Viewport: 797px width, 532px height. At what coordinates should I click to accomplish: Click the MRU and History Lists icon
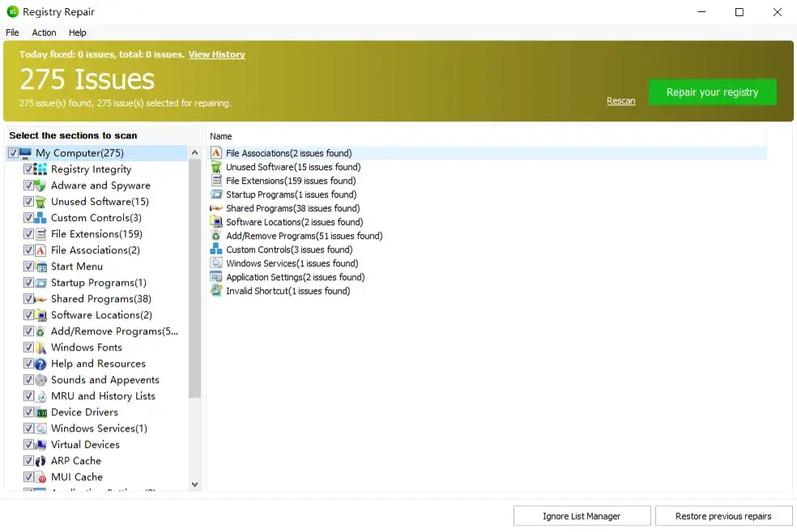click(x=40, y=396)
